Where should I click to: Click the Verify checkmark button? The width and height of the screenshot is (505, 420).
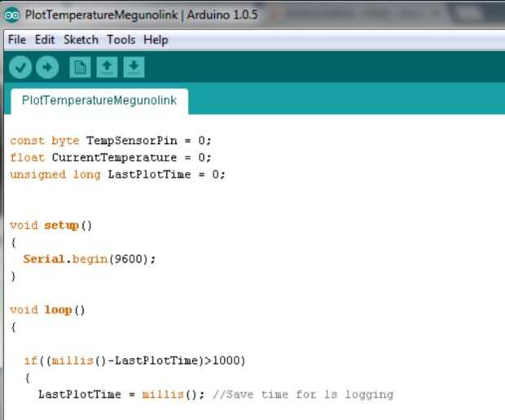[20, 68]
